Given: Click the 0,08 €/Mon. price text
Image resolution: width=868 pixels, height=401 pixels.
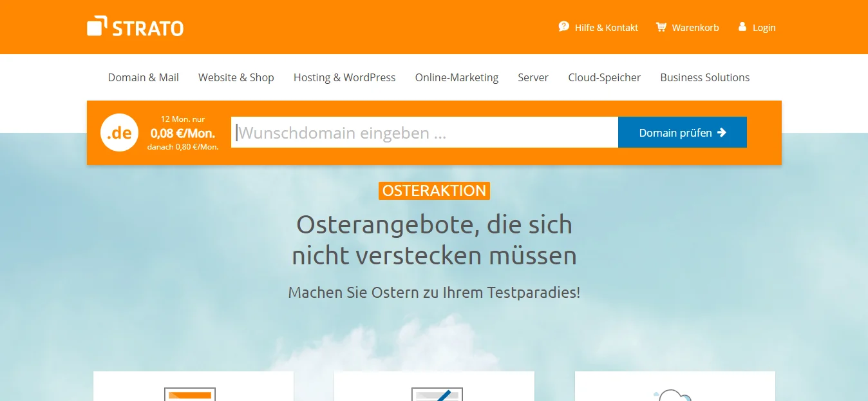Looking at the screenshot, I should [x=183, y=133].
